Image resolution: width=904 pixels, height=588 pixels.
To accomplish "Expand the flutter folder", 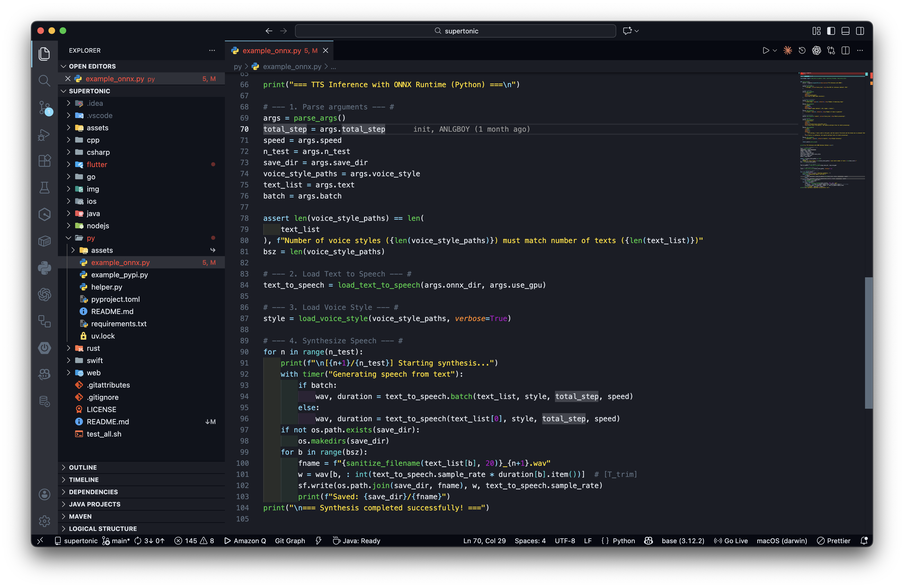I will pyautogui.click(x=97, y=165).
